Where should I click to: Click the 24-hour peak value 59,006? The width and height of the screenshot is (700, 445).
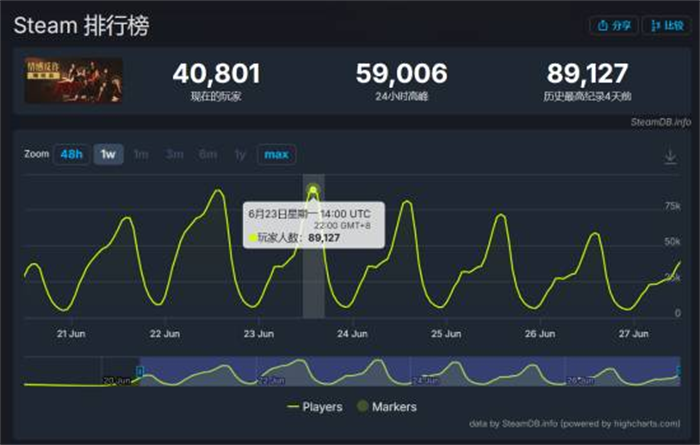402,74
